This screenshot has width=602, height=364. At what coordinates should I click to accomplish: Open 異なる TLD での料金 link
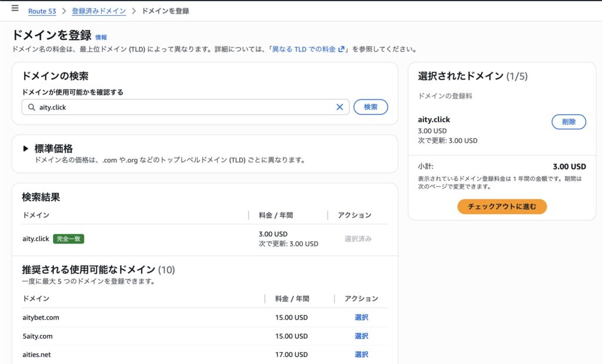click(x=303, y=49)
